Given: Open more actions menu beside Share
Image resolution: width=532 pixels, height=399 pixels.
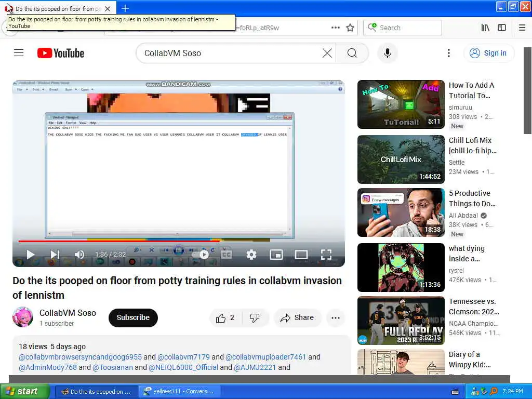Looking at the screenshot, I should (x=335, y=318).
